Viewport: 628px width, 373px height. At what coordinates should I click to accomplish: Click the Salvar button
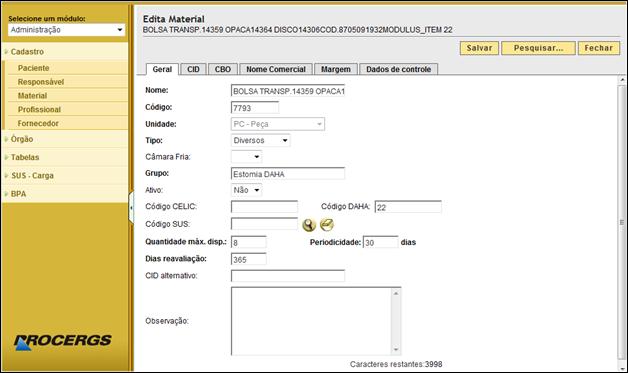(479, 48)
